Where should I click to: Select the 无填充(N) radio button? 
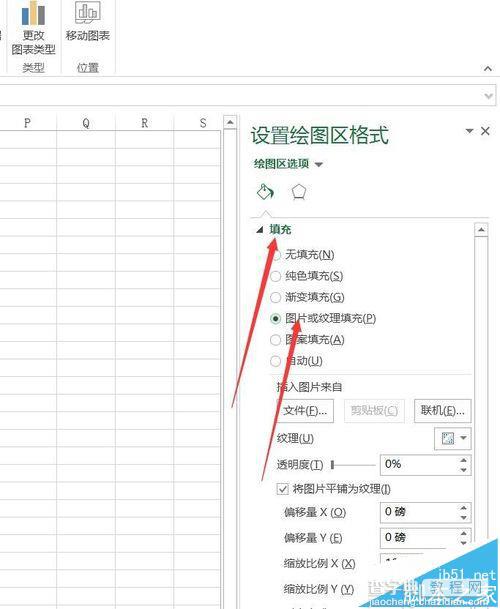click(275, 255)
